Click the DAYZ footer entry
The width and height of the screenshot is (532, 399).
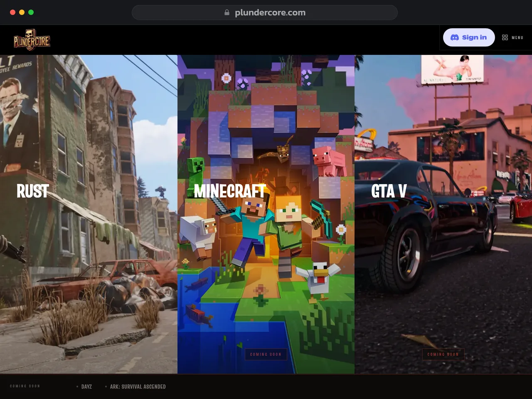[86, 387]
